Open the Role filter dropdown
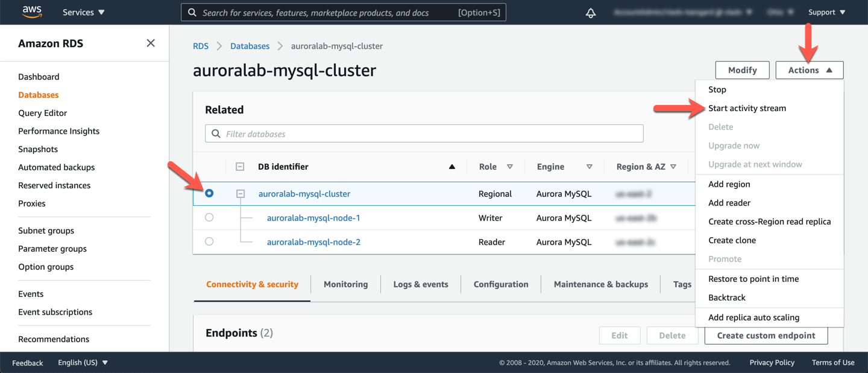 [x=509, y=167]
